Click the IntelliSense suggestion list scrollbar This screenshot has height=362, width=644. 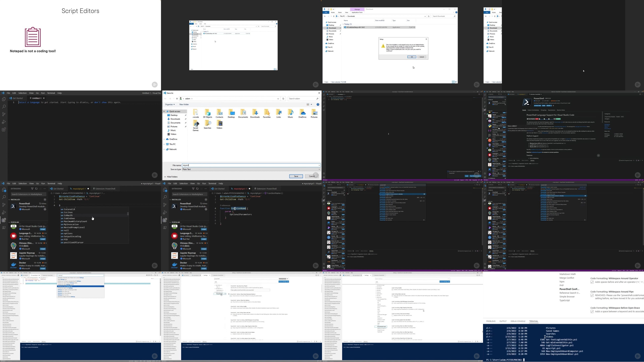pyautogui.click(x=128, y=214)
